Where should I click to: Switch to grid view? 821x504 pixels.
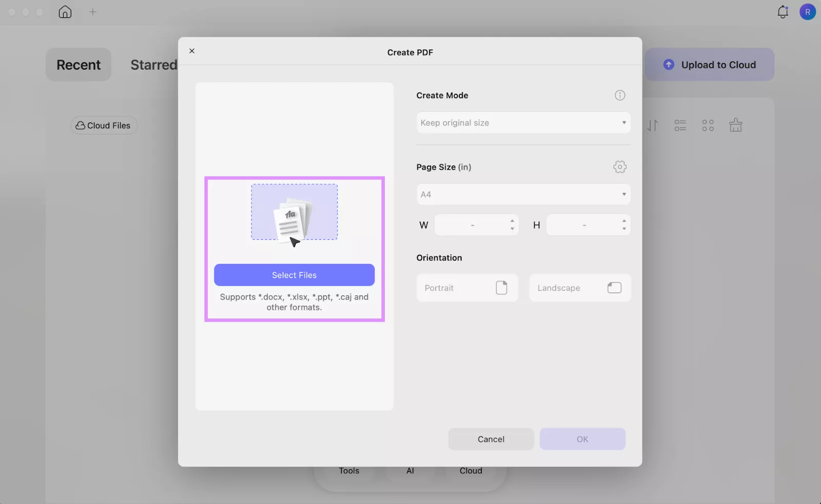(x=708, y=125)
